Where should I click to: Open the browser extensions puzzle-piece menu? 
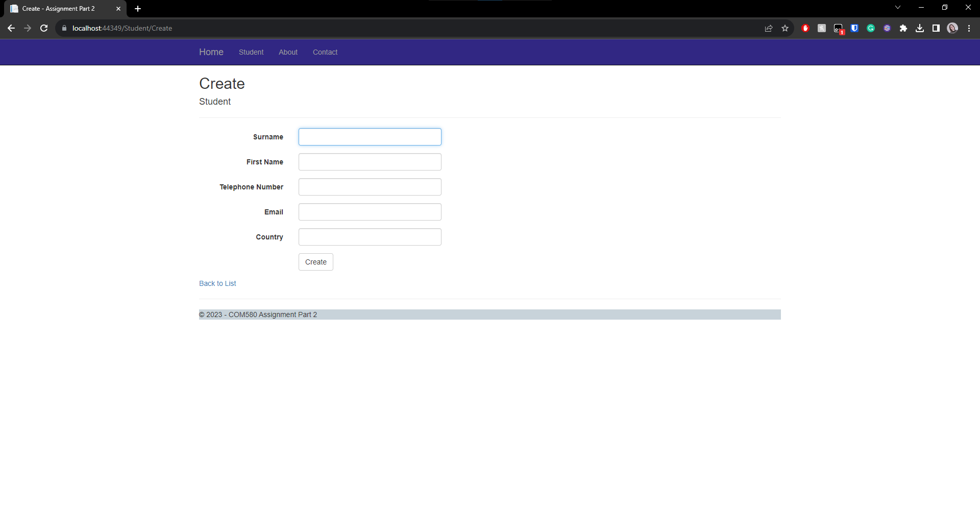pyautogui.click(x=903, y=28)
